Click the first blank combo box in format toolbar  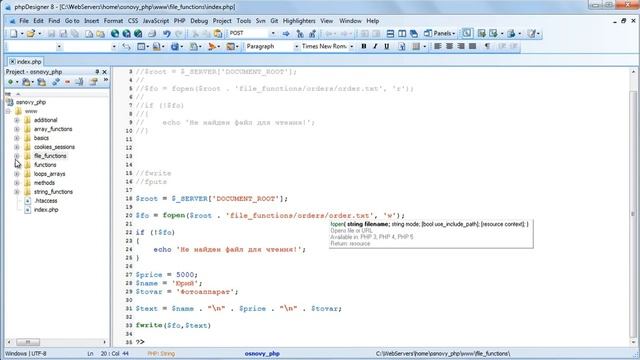click(34, 47)
